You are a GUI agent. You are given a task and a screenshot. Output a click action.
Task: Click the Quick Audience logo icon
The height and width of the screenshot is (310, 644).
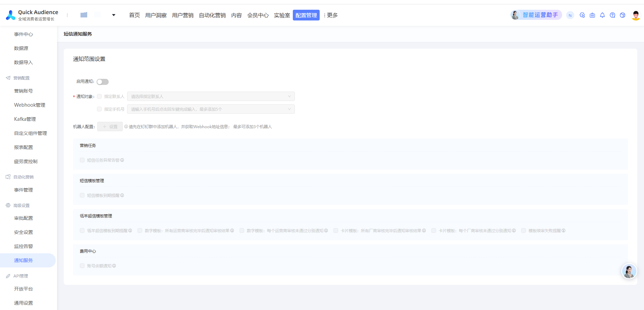click(x=11, y=15)
